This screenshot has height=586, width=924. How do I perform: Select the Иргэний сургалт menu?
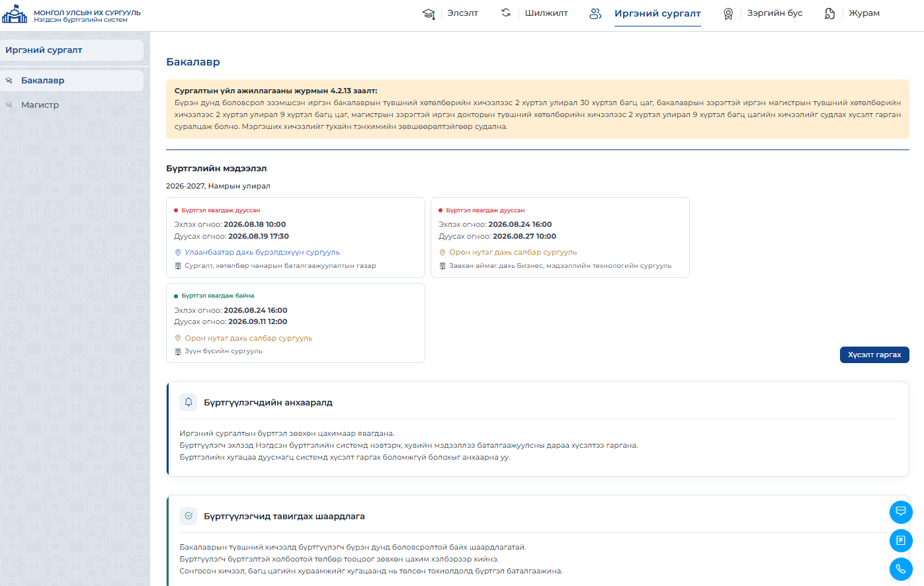pyautogui.click(x=657, y=13)
